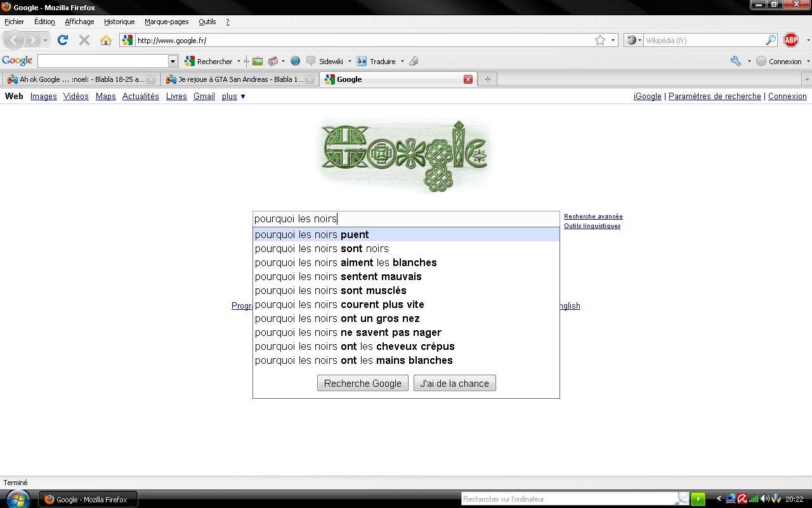Switch to the 'Je rejoue à GTA San Andreas' tab
Image resolution: width=812 pixels, height=508 pixels.
point(240,79)
